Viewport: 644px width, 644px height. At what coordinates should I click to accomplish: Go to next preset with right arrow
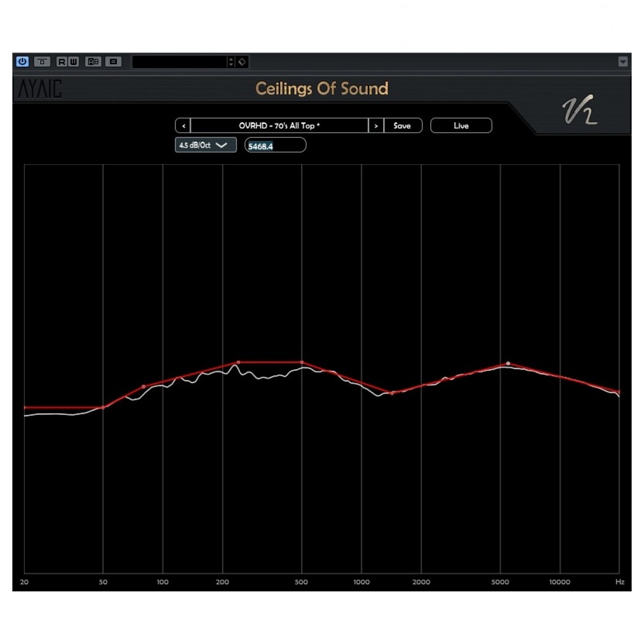[x=376, y=126]
